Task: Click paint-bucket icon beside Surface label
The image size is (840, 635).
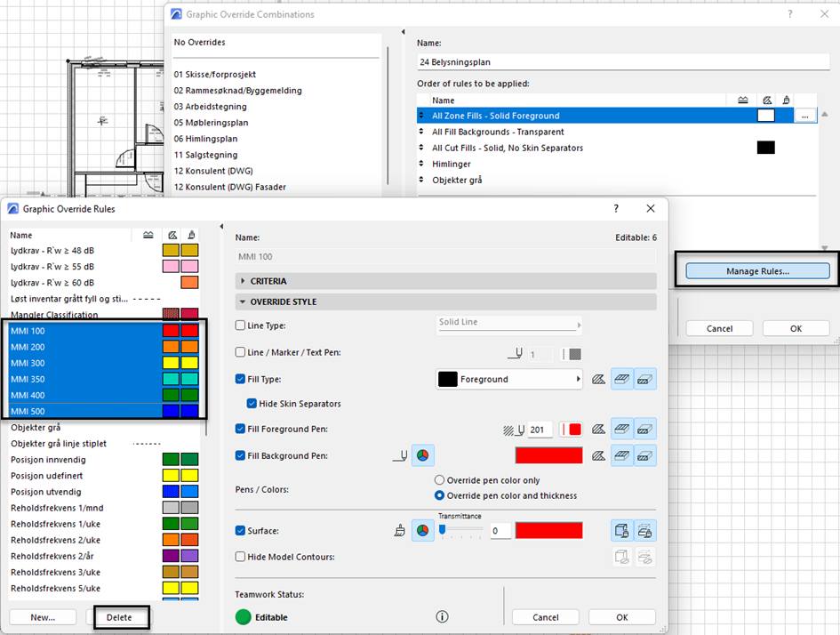Action: [400, 531]
